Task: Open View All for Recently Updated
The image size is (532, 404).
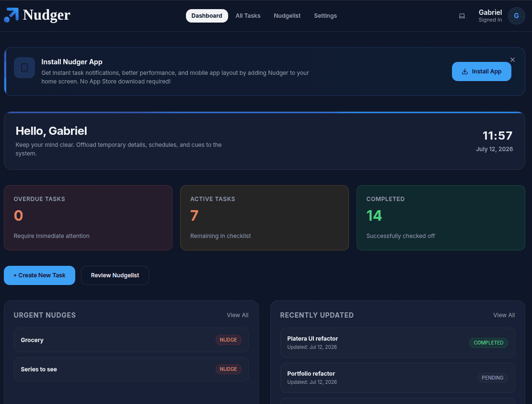Action: pos(504,315)
